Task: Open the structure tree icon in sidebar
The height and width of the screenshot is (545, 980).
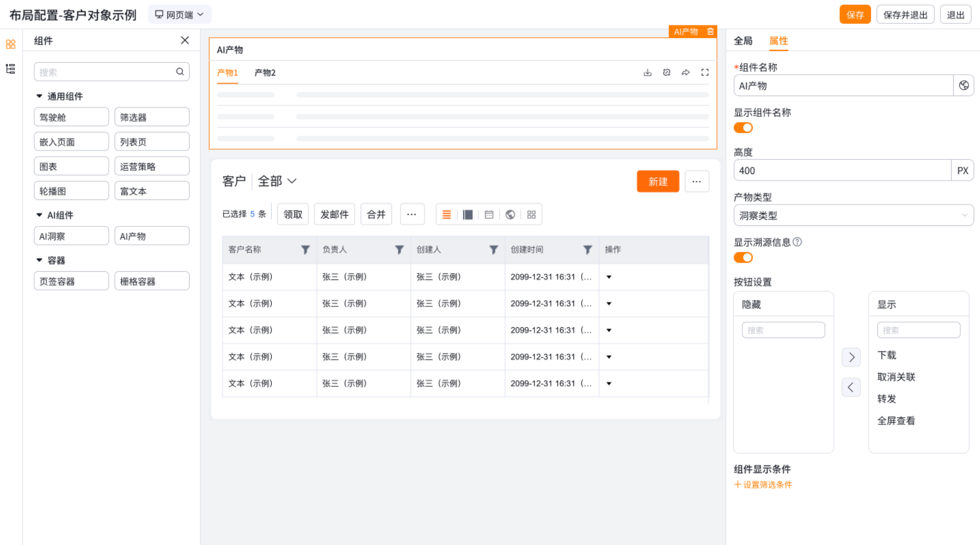Action: 11,68
